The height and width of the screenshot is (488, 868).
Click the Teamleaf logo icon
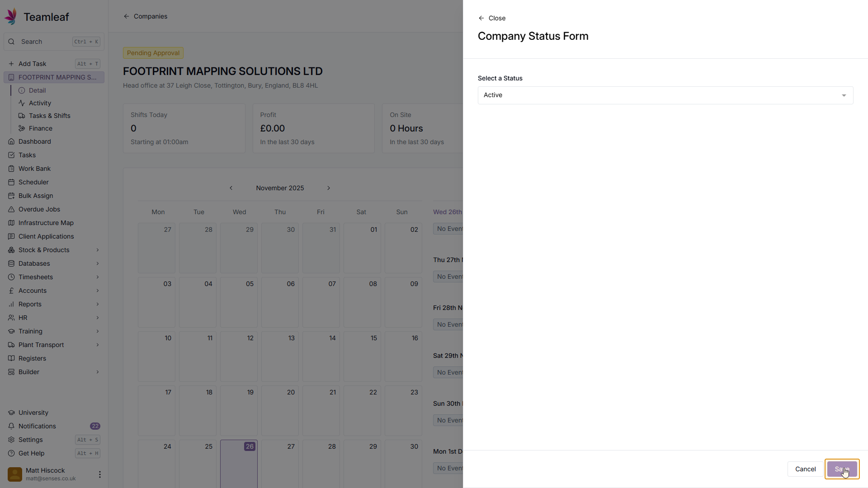click(11, 17)
